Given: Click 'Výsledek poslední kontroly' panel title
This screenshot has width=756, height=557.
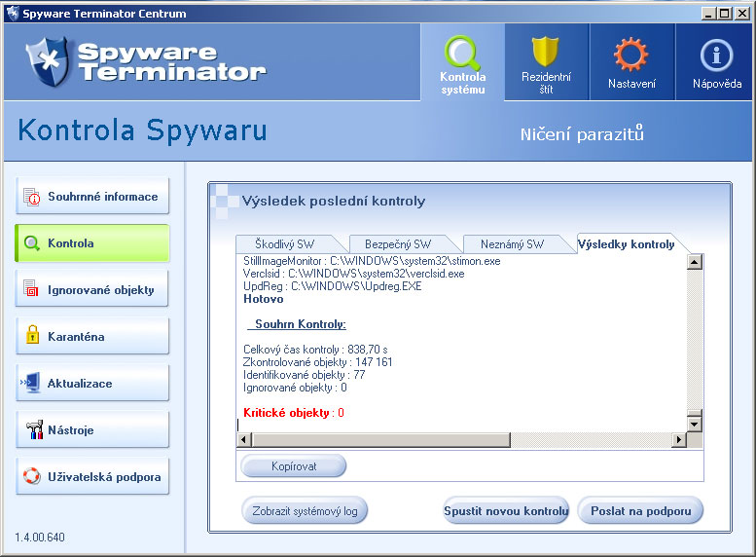Looking at the screenshot, I should [334, 201].
